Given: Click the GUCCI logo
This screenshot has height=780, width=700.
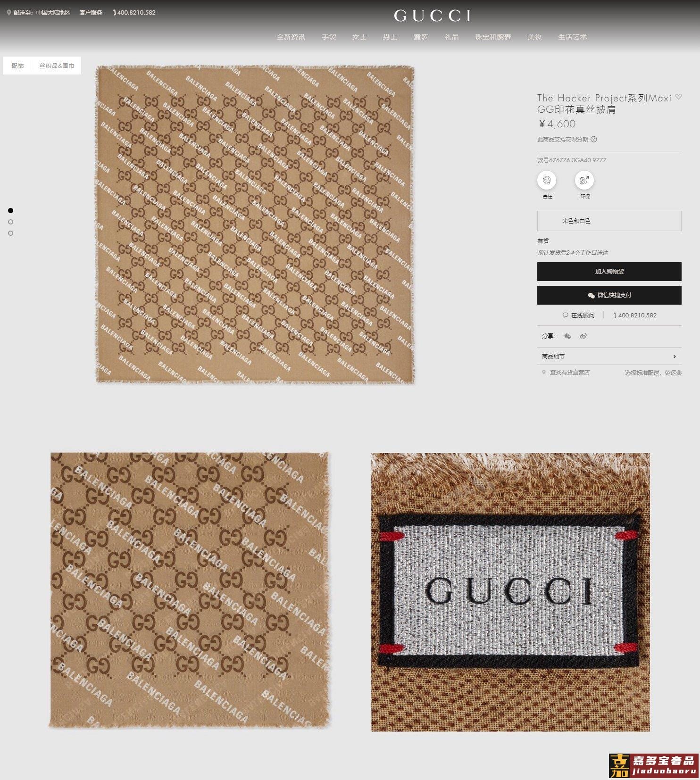Looking at the screenshot, I should pos(433,16).
